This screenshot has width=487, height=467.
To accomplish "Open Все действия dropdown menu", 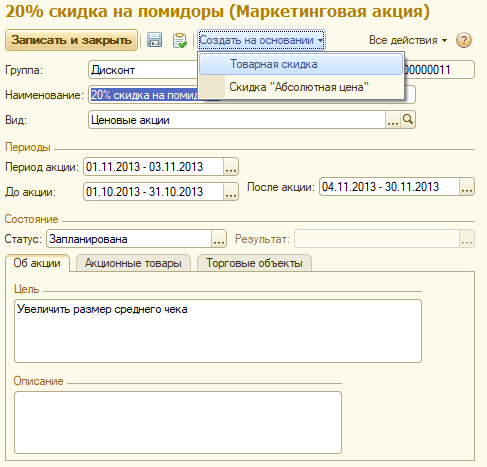I will pos(408,40).
